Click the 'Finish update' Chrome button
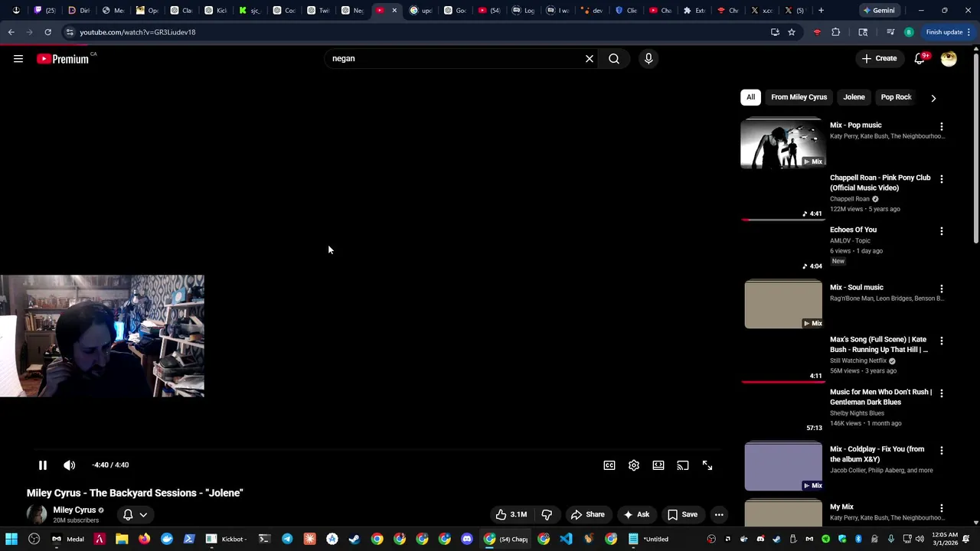 949,32
